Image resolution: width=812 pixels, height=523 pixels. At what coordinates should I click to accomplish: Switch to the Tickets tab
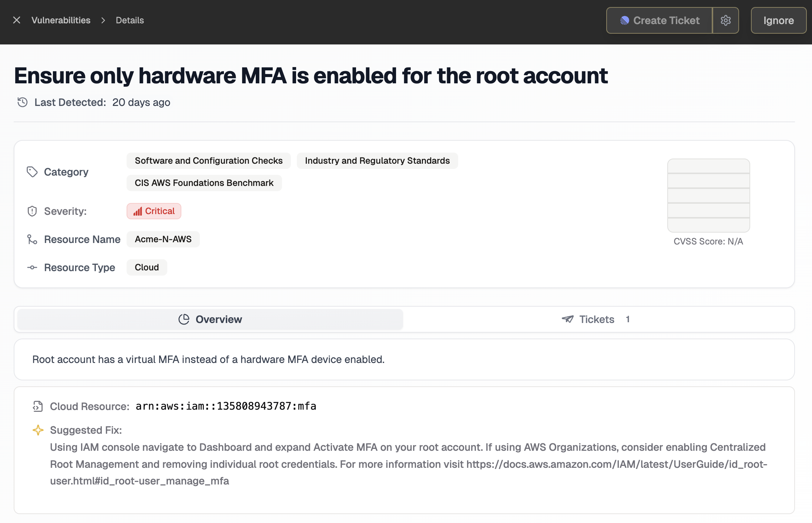pos(596,319)
